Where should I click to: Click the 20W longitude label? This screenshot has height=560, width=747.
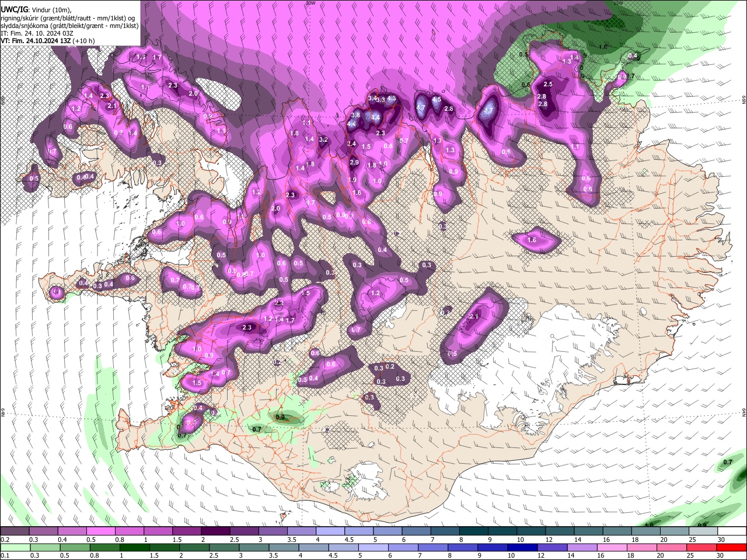click(310, 3)
